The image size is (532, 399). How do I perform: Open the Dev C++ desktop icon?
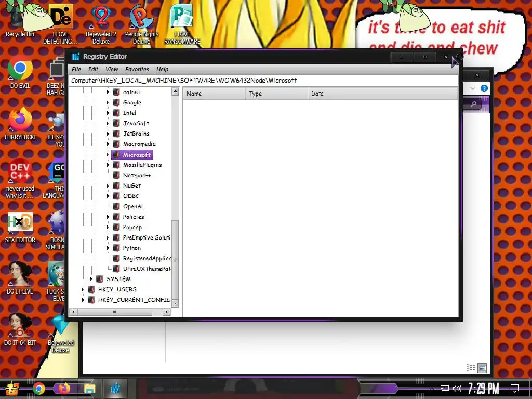20,178
